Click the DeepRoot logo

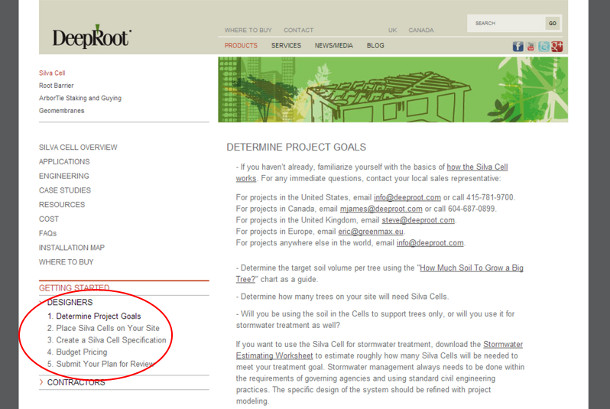click(x=92, y=37)
